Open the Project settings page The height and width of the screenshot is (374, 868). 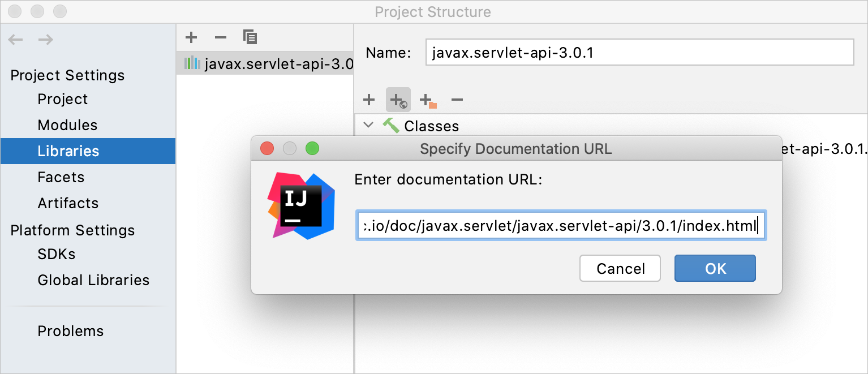pos(62,99)
